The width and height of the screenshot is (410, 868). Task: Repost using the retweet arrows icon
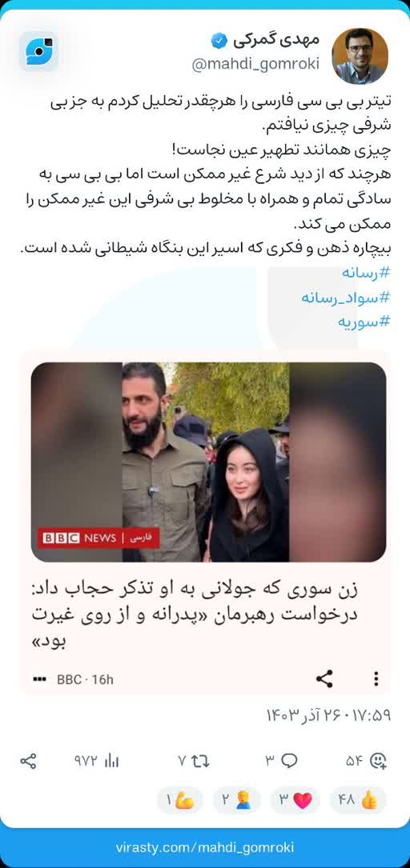coord(200,761)
